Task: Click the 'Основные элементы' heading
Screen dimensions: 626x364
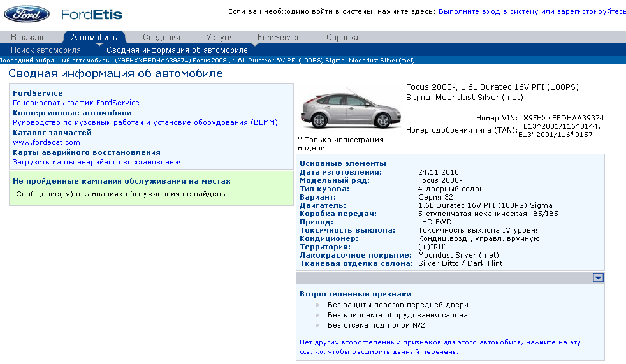Action: tap(343, 163)
